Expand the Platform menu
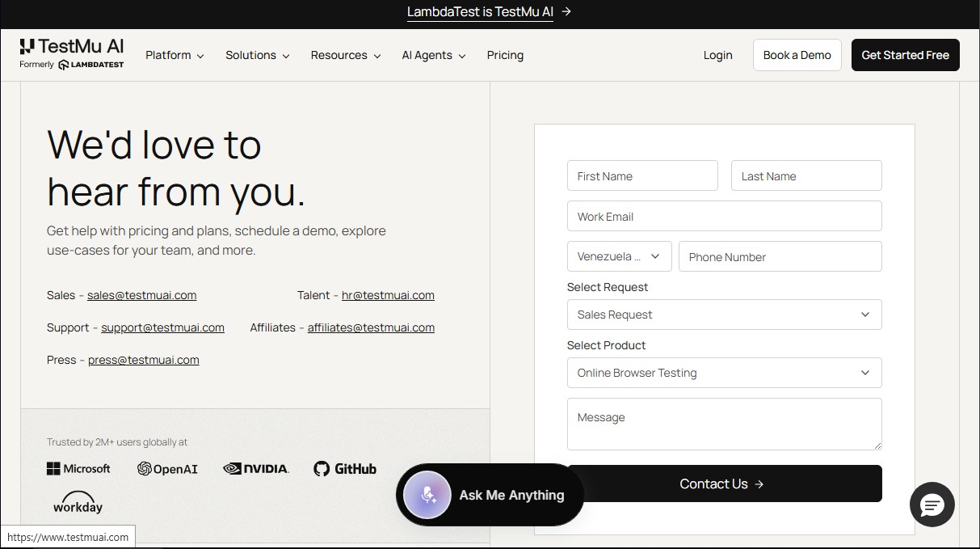This screenshot has height=549, width=980. [175, 55]
